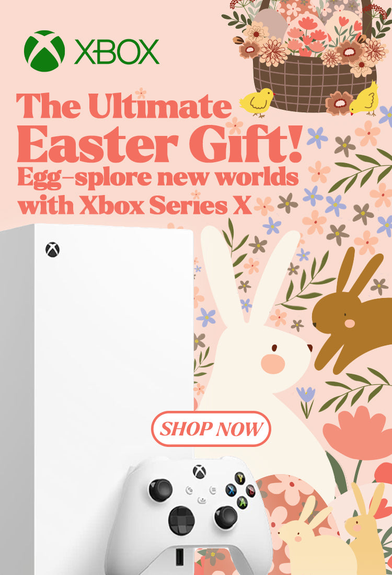Viewport: 392px width, 575px height.
Task: Click the Xbox guide button on controller
Action: 199,471
